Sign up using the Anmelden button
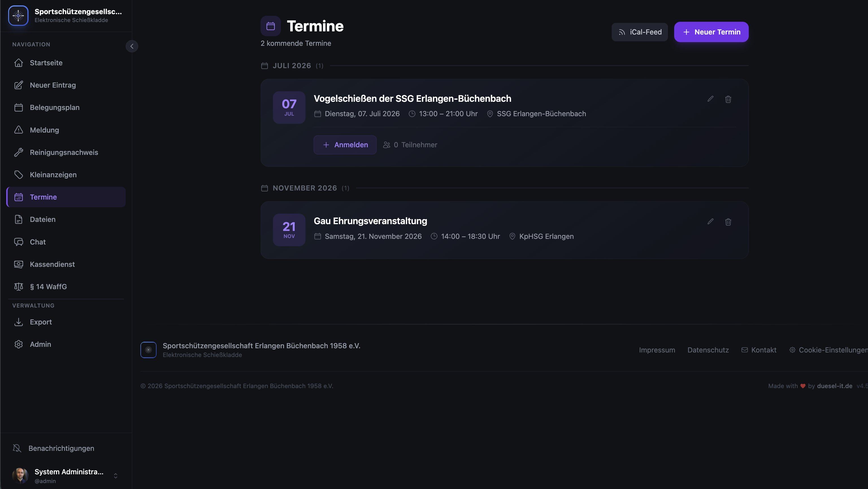This screenshot has width=868, height=489. point(345,144)
